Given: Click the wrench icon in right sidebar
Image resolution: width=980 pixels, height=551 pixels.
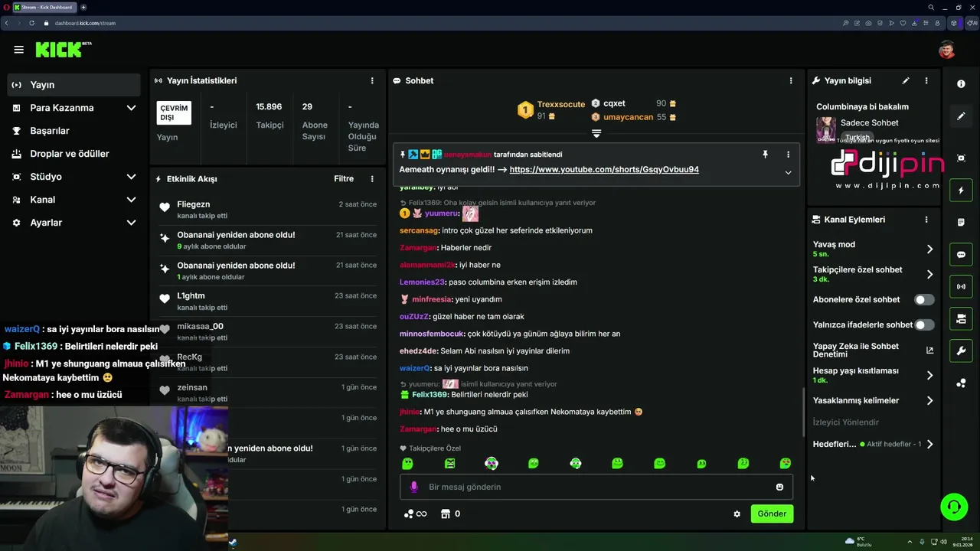Looking at the screenshot, I should coord(961,351).
